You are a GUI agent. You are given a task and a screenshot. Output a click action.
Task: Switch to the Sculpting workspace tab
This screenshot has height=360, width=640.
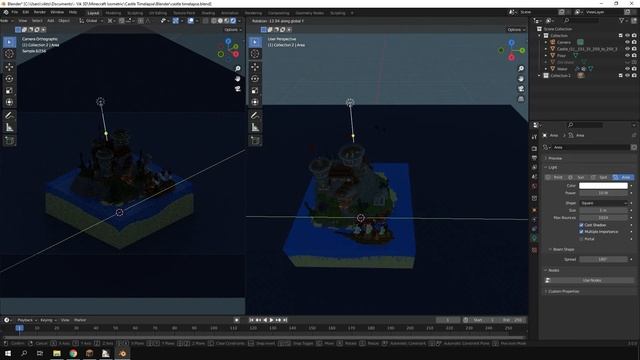(135, 13)
